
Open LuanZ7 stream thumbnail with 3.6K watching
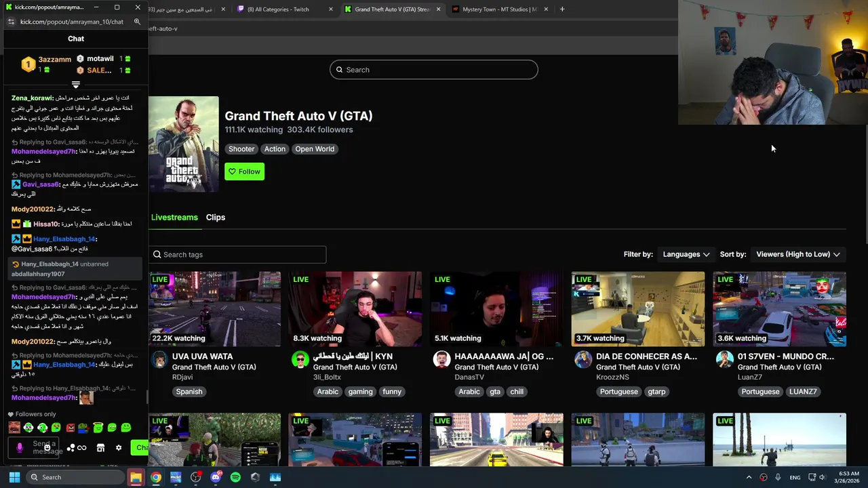779,309
